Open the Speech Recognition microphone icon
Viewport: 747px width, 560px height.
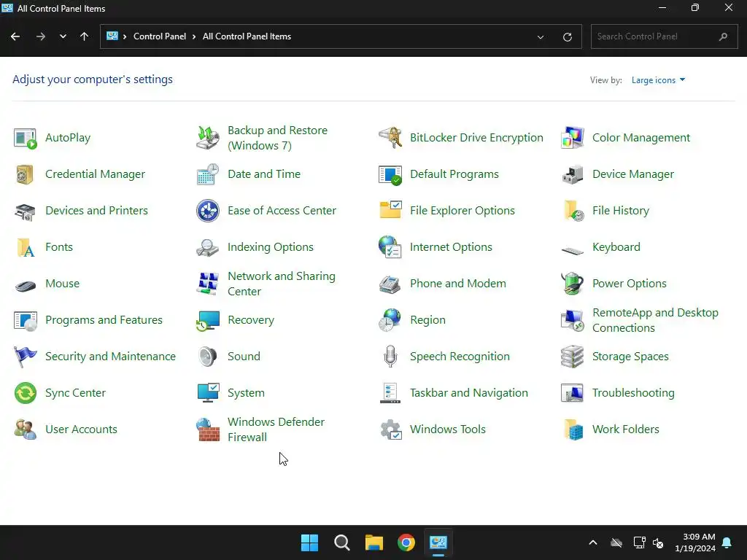390,357
